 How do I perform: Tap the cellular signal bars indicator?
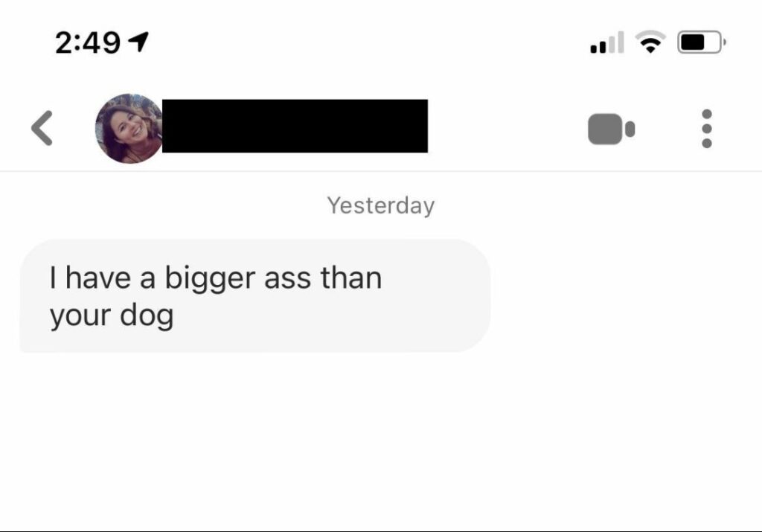[x=607, y=42]
